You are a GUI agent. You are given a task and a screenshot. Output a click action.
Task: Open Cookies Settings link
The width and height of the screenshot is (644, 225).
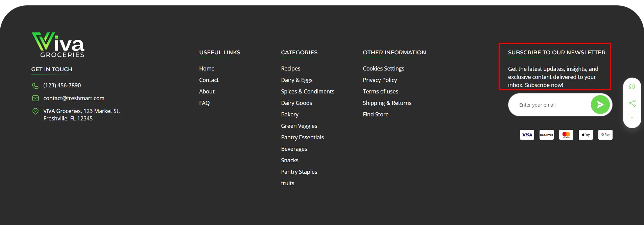(x=383, y=68)
